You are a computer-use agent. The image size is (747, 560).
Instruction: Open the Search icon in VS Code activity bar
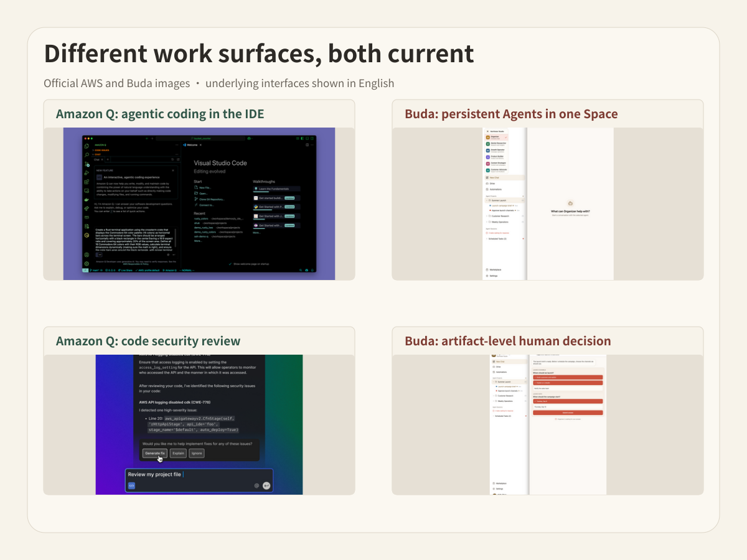tap(87, 154)
